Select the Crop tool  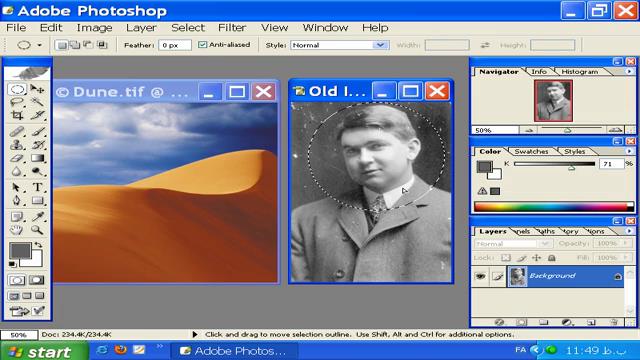coord(17,115)
